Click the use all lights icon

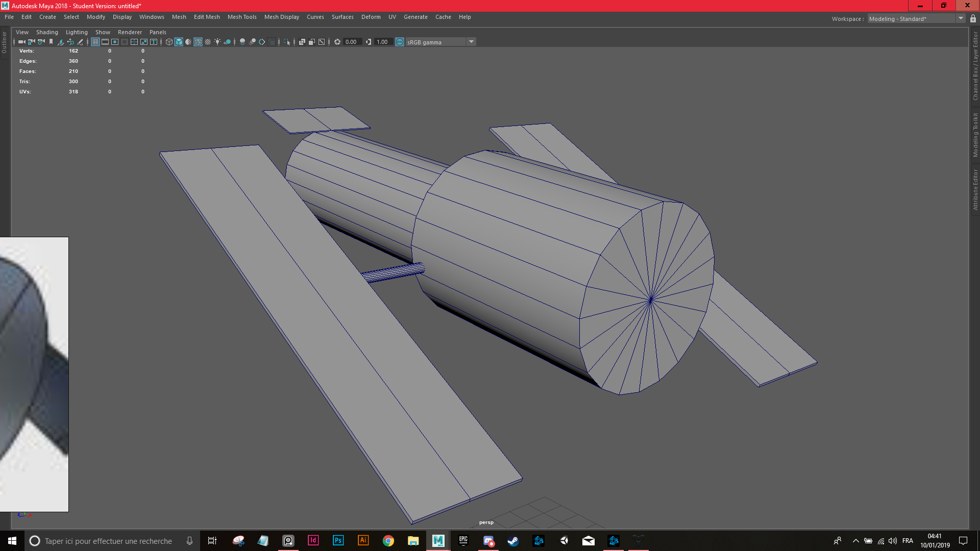pos(217,42)
